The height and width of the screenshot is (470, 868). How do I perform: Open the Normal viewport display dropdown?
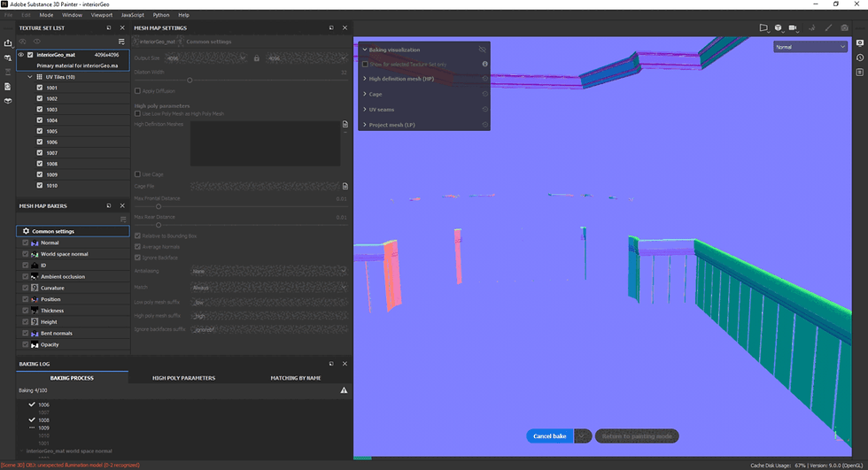coord(810,47)
